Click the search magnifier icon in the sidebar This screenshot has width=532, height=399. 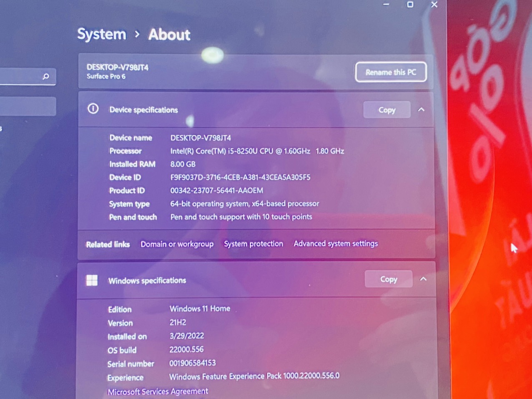coord(46,76)
